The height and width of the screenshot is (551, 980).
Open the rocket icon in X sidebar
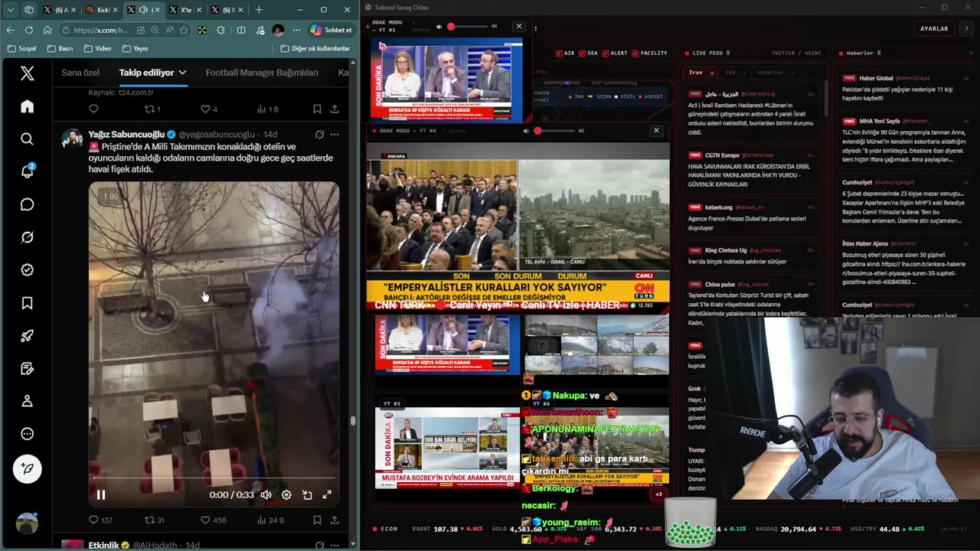click(x=27, y=336)
